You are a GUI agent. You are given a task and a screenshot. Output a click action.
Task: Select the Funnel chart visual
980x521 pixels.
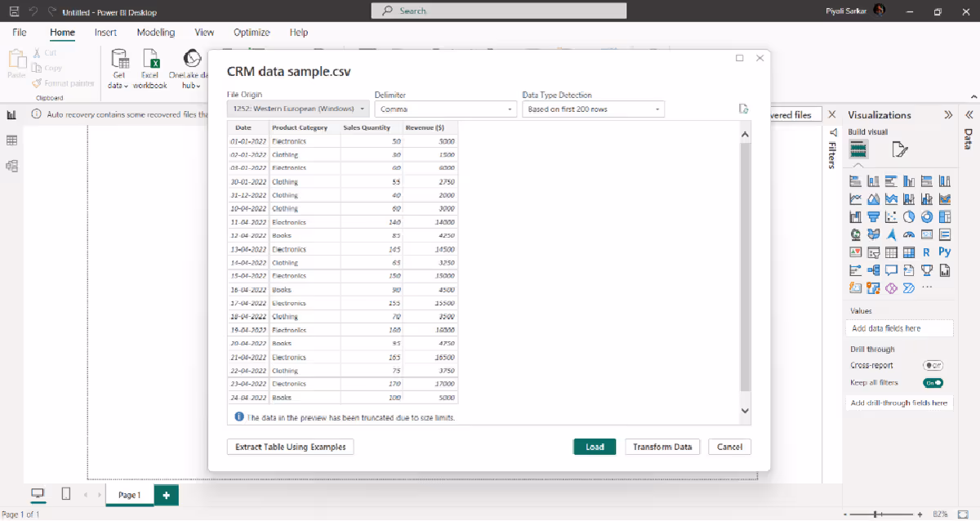tap(873, 217)
